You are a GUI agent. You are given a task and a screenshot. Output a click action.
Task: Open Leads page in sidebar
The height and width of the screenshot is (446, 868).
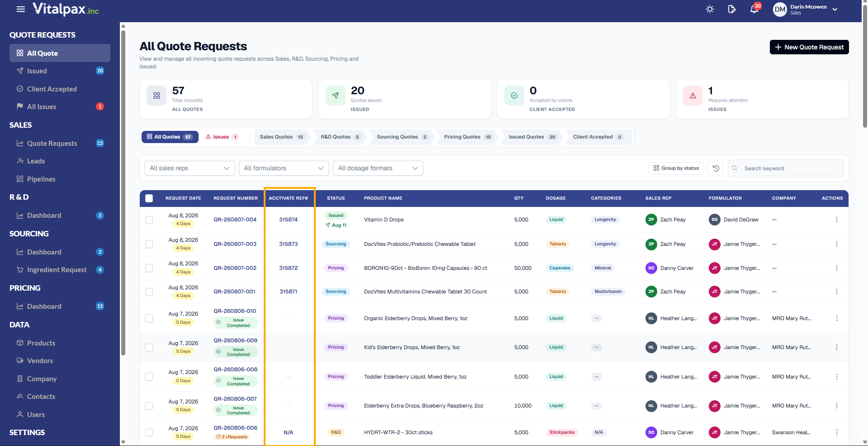click(60, 161)
